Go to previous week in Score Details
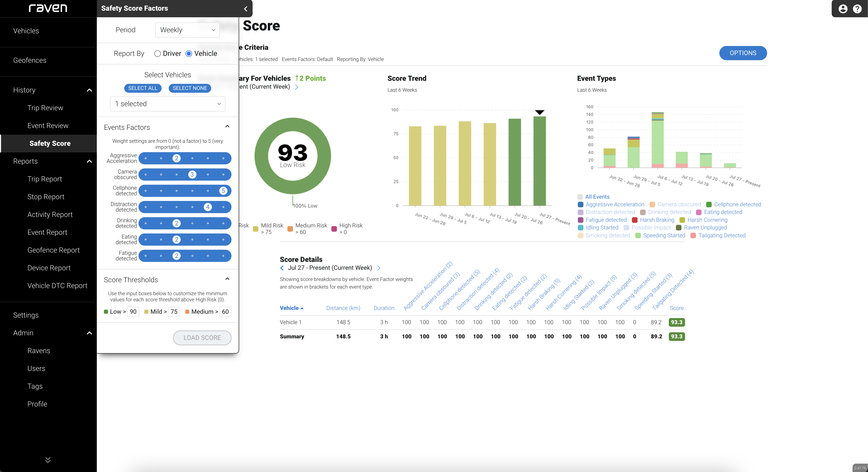Screen dimensions: 868x472 [x=282, y=268]
